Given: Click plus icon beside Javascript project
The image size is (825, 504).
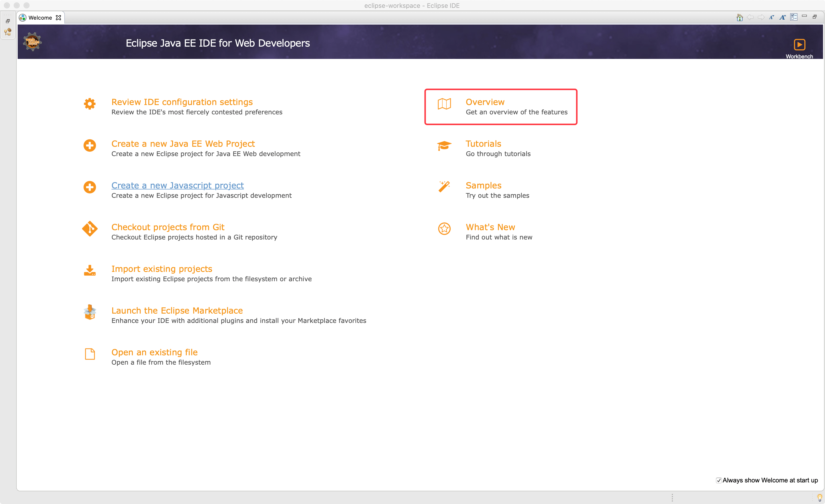Looking at the screenshot, I should pyautogui.click(x=90, y=187).
